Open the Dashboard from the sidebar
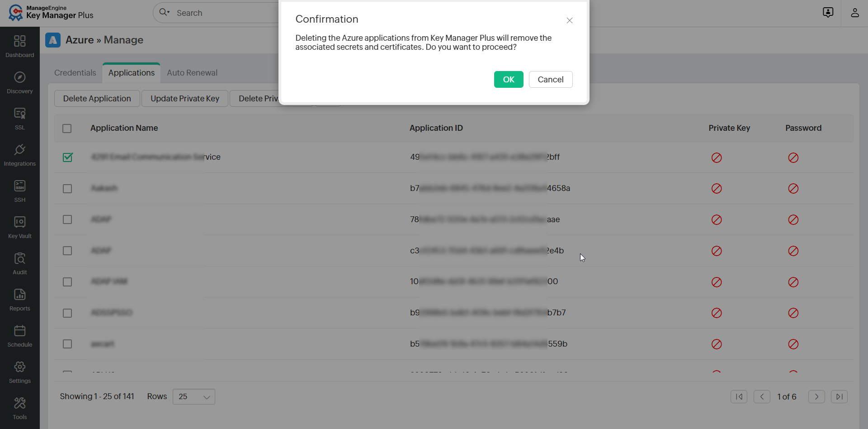 [x=19, y=45]
